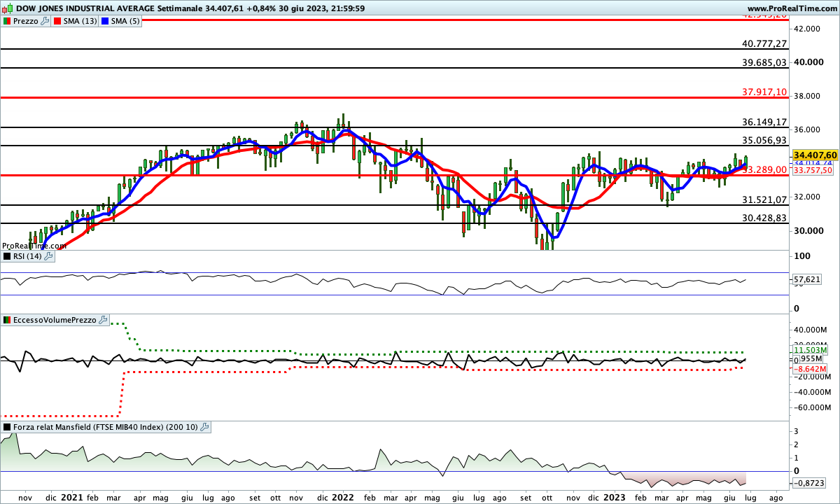This screenshot has width=840, height=504.
Task: Click the black Forza relat Mansfield swatch
Action: point(7,426)
